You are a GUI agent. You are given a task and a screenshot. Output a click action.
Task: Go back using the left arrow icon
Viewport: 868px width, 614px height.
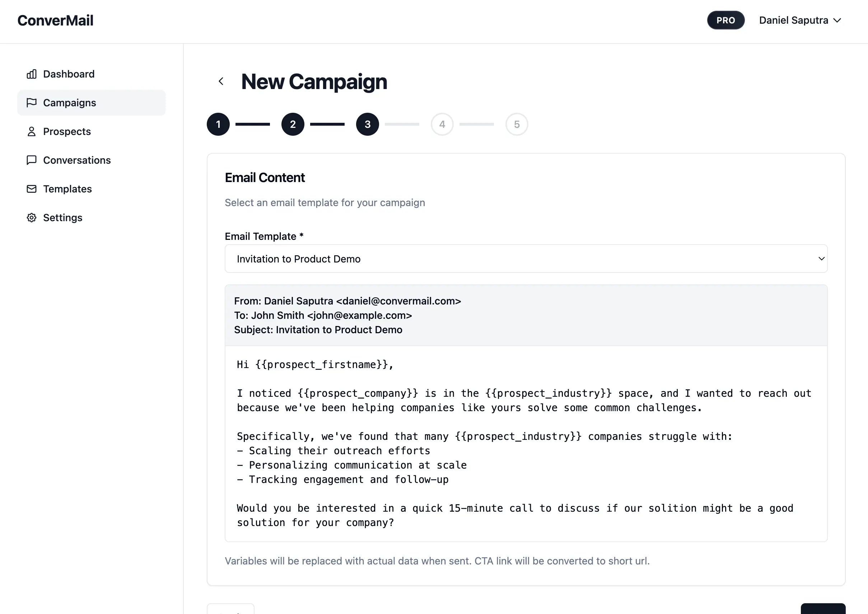coord(221,81)
